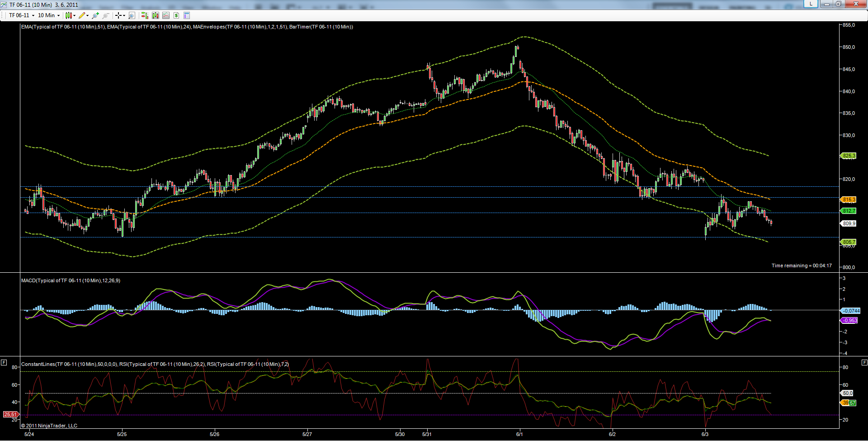Select the pencil drawing tools icon
Viewport: 868px width, 441px height.
pos(82,15)
